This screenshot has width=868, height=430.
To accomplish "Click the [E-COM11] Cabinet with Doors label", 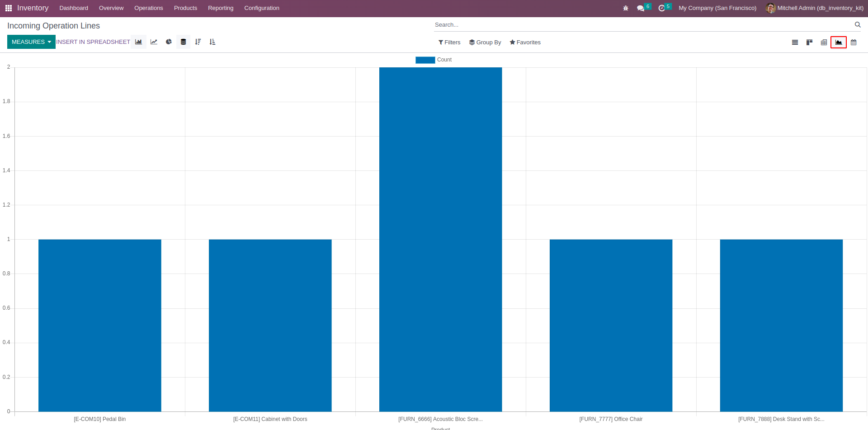I will coord(270,419).
